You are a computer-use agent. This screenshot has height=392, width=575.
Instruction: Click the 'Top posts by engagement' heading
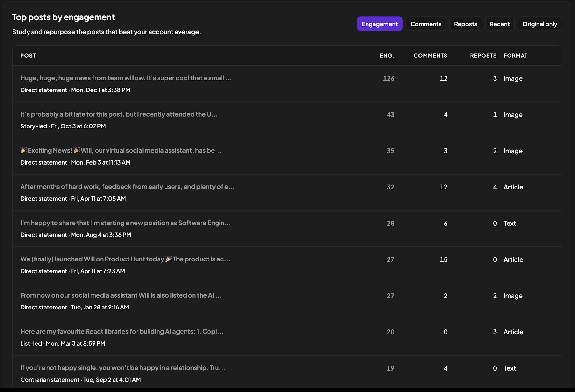(63, 17)
